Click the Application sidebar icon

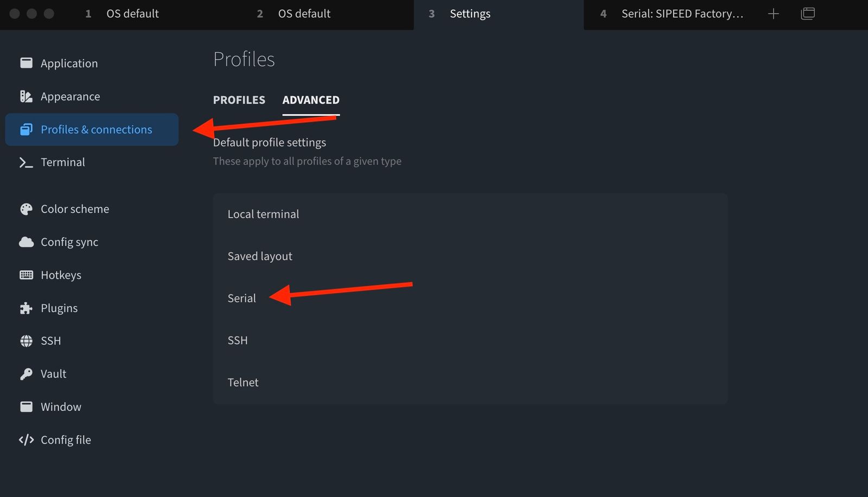coord(26,63)
